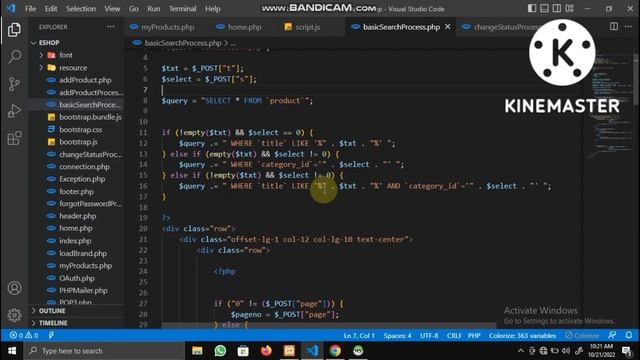Open the Run menu

click(153, 9)
